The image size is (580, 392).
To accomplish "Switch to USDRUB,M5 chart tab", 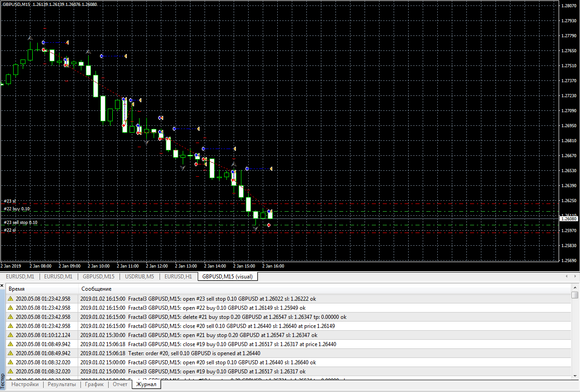I will (x=140, y=276).
